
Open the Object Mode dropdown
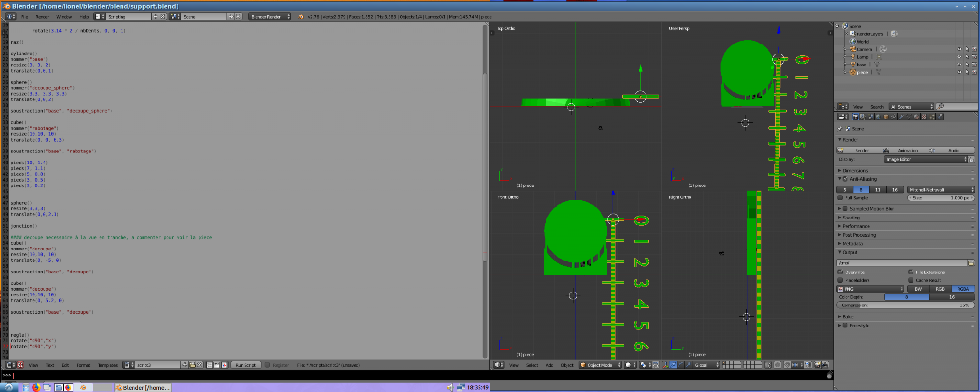coord(600,365)
